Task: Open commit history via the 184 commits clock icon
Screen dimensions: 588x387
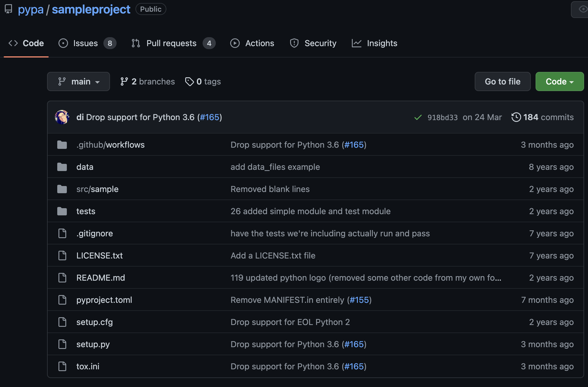Action: pos(516,117)
